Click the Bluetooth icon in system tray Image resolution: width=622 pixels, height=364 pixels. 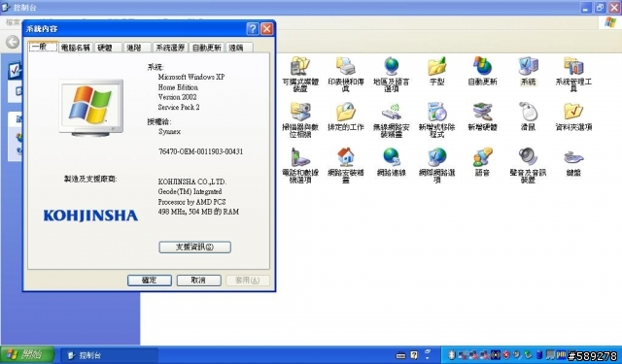click(x=451, y=354)
